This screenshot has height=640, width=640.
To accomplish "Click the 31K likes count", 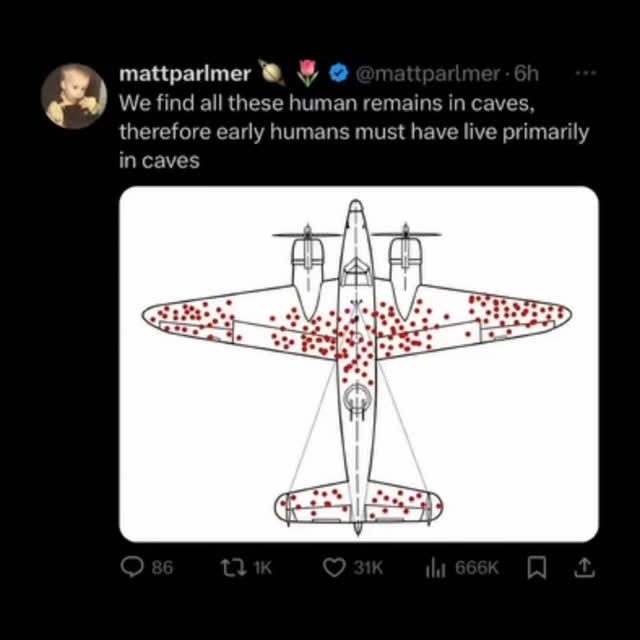I will (367, 568).
